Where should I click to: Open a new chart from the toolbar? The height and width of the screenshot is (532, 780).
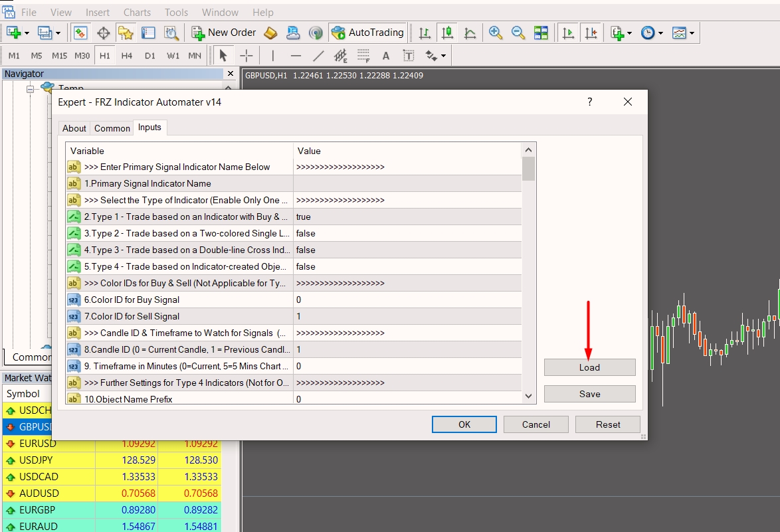click(x=13, y=33)
